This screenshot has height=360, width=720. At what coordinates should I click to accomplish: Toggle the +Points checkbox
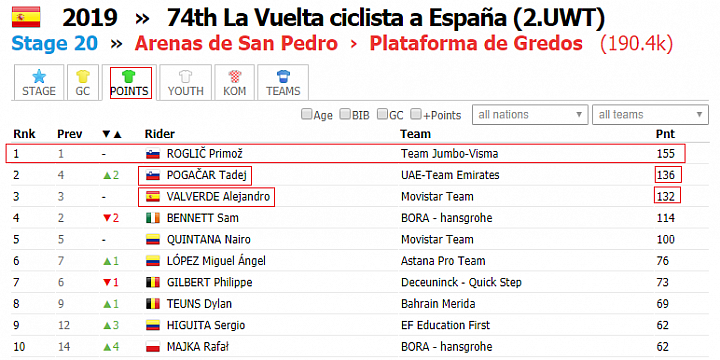tap(416, 114)
